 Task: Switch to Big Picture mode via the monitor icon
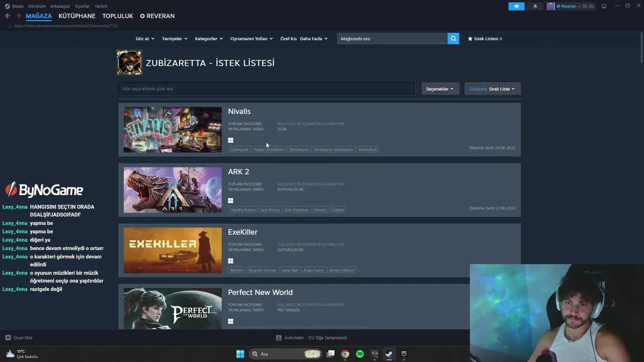click(604, 6)
